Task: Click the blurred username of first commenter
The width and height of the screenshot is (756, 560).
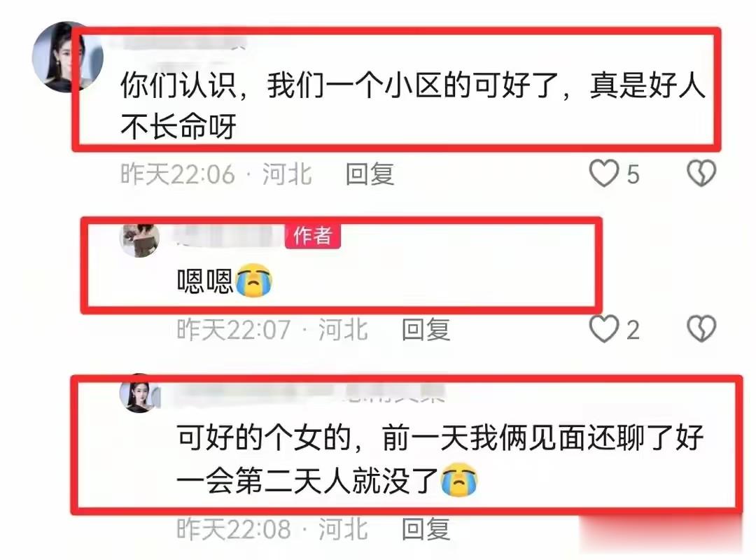Action: pos(183,43)
